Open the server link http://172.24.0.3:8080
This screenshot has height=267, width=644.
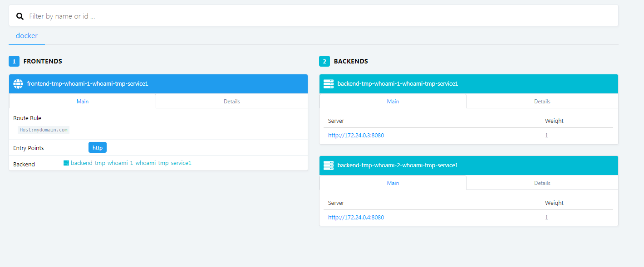tap(356, 135)
